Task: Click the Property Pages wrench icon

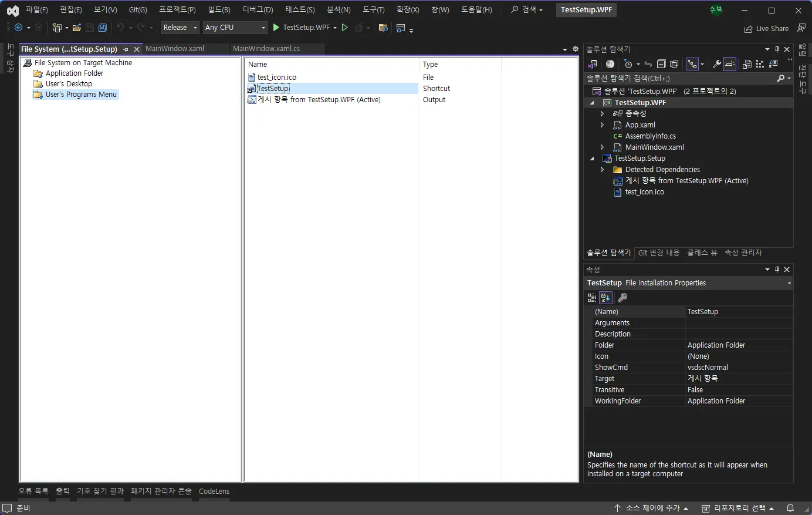Action: [x=622, y=298]
